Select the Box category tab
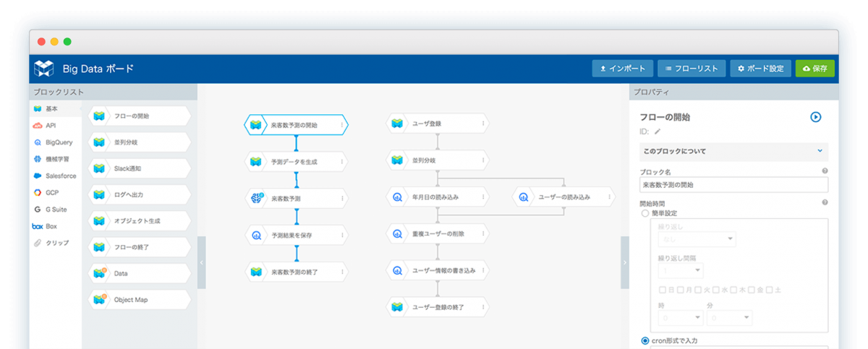 56,226
